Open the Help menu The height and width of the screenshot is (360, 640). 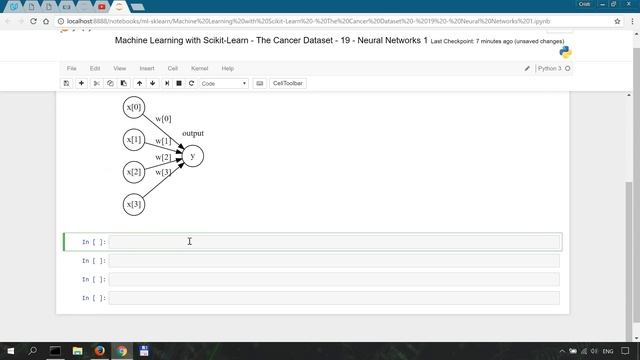click(227, 69)
